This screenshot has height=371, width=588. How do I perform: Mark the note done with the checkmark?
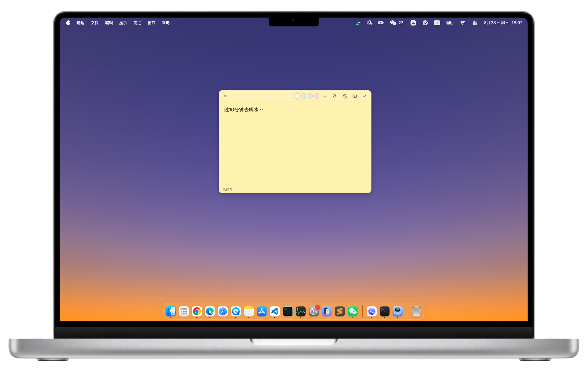point(364,96)
